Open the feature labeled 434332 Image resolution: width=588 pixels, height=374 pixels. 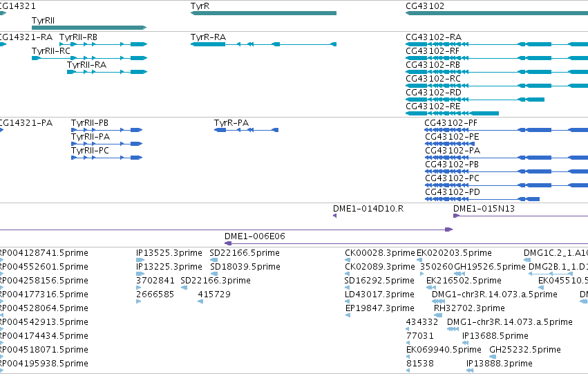(x=408, y=329)
